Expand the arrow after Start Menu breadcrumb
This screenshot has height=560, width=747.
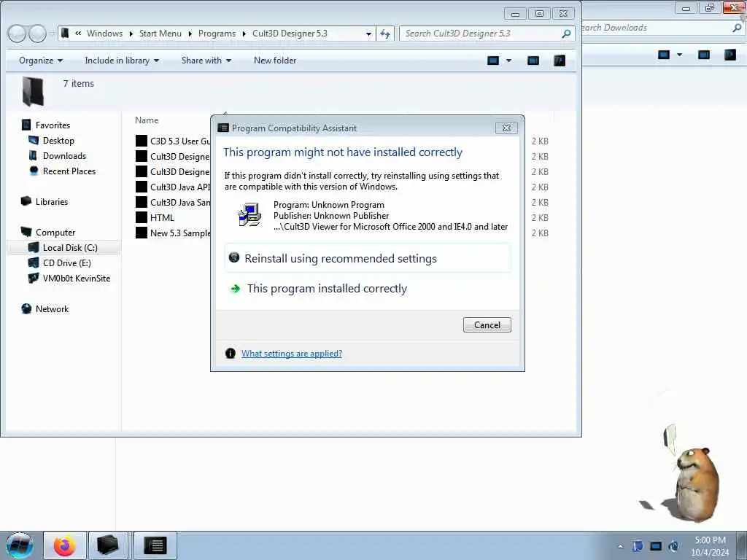pyautogui.click(x=190, y=34)
